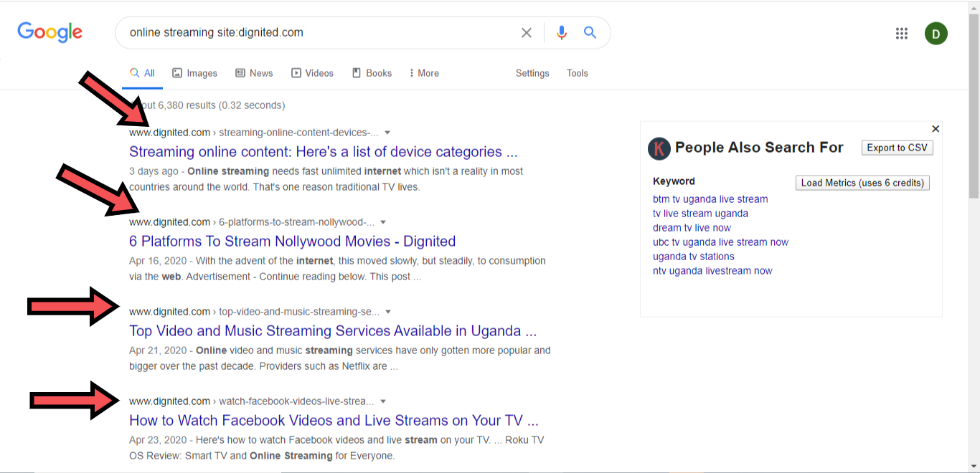Click the streaming-online-content-devices breadcrumb URL
The width and height of the screenshot is (980, 473).
pos(253,133)
